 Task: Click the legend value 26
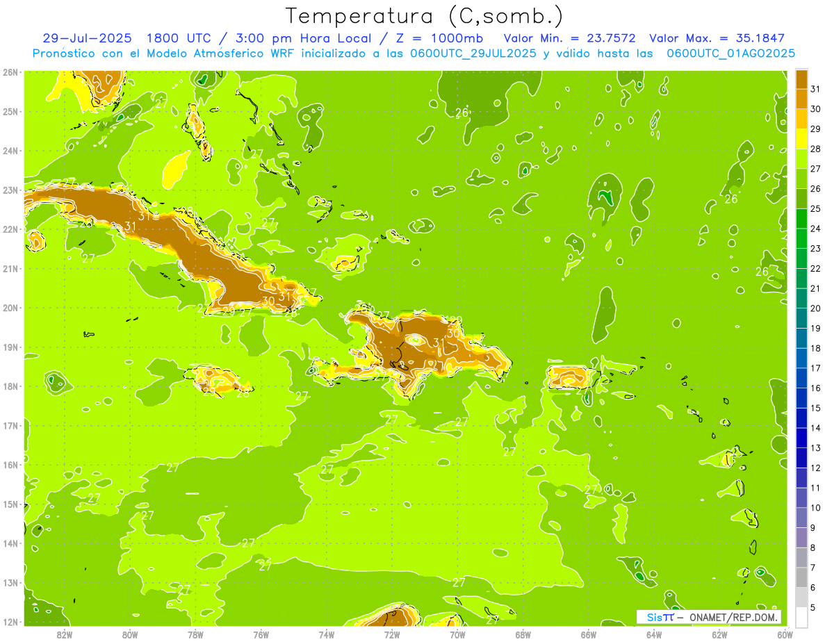(816, 189)
